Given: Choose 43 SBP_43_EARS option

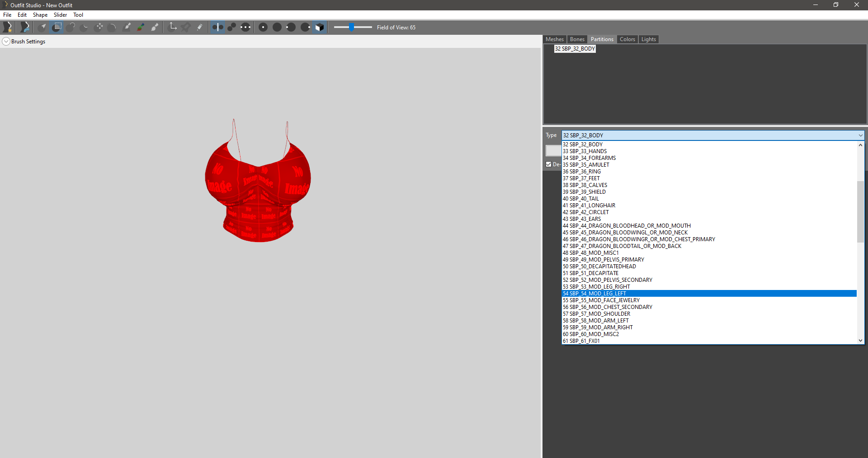Looking at the screenshot, I should click(709, 219).
